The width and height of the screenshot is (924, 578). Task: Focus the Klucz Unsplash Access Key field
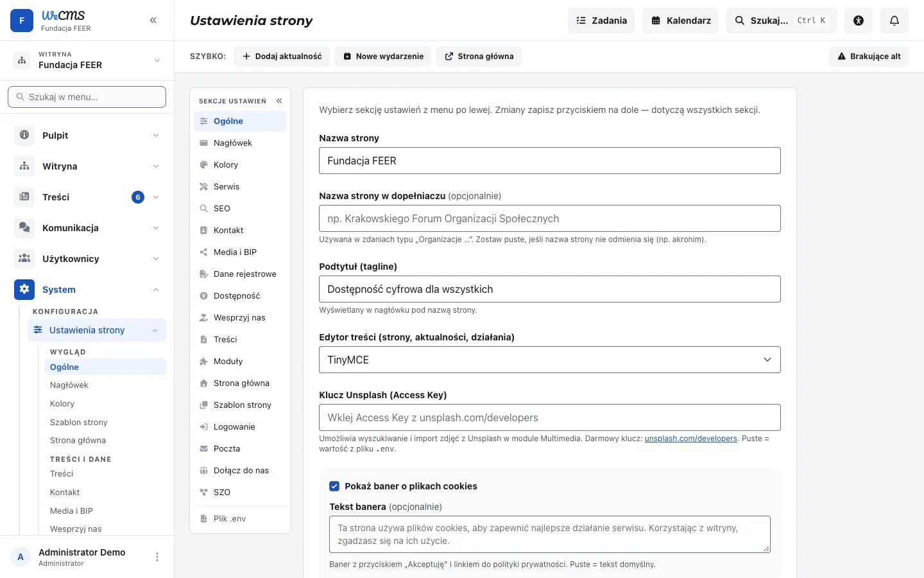550,417
